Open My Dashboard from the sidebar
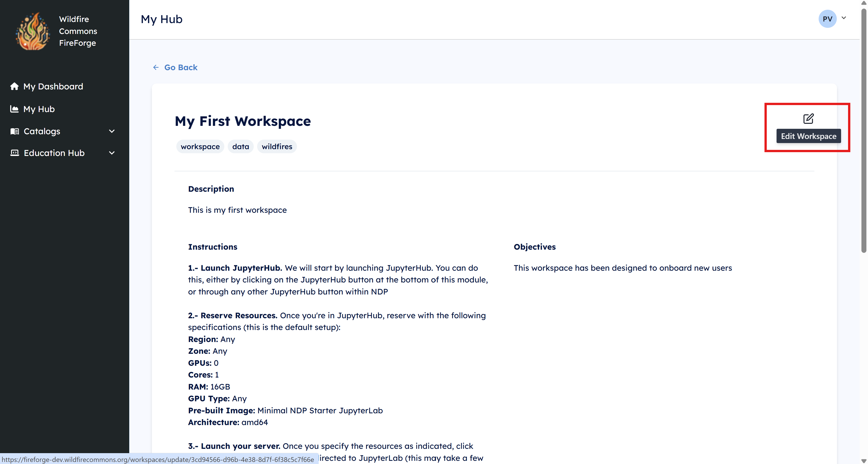Viewport: 868px width, 464px height. point(53,86)
